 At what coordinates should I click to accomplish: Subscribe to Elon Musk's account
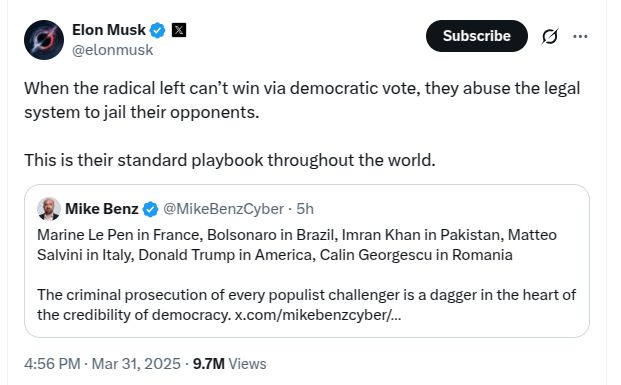(476, 36)
